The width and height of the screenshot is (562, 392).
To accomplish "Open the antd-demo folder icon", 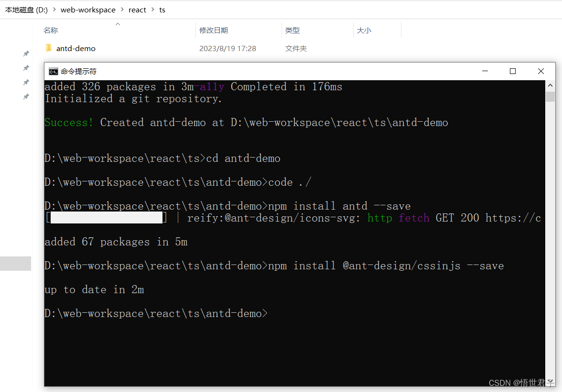I will [x=49, y=48].
